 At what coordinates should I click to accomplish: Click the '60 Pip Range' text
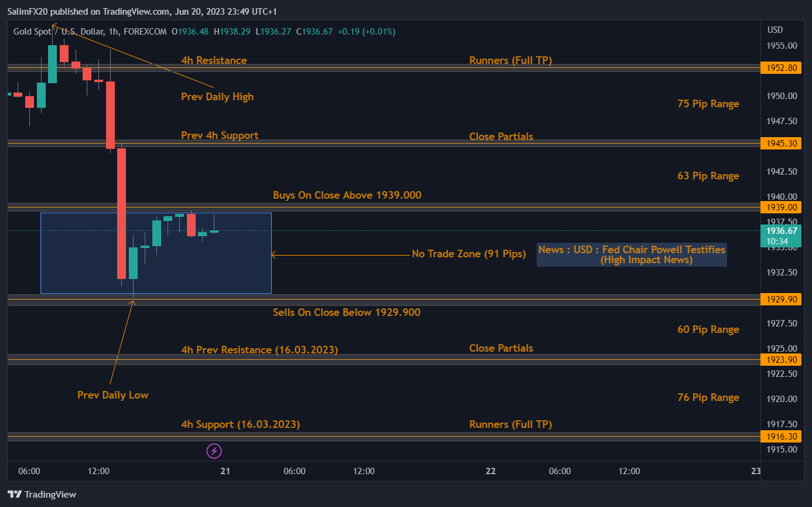pyautogui.click(x=708, y=329)
